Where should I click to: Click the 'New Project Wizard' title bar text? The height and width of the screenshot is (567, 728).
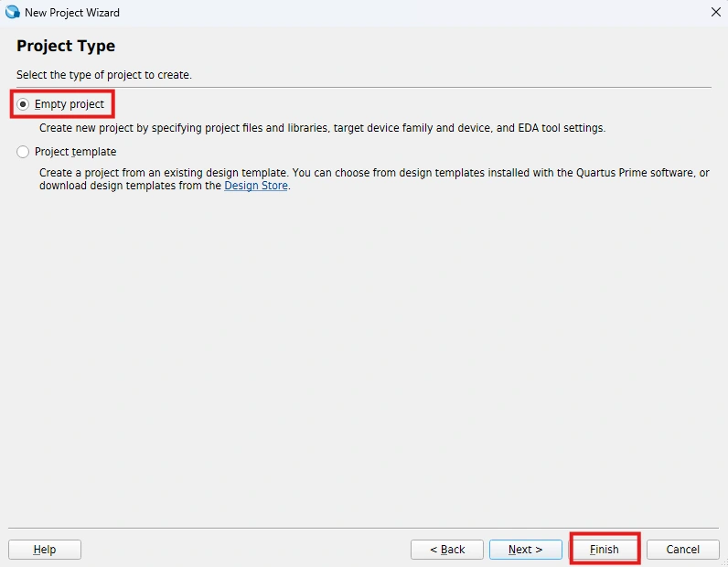pos(72,13)
